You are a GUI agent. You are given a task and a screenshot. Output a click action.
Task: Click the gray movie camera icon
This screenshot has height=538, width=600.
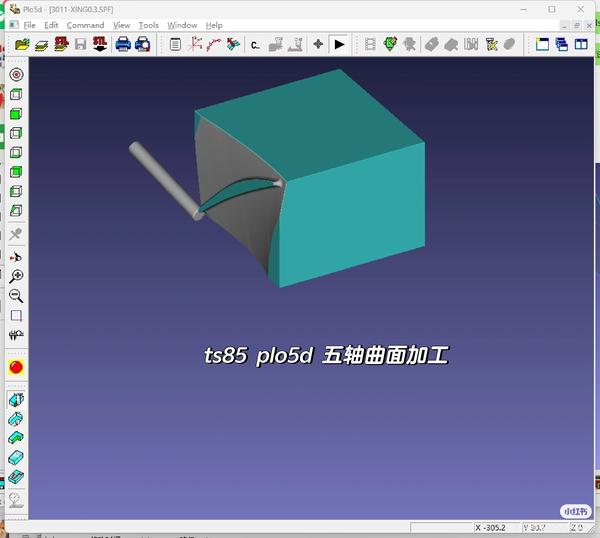tap(410, 44)
